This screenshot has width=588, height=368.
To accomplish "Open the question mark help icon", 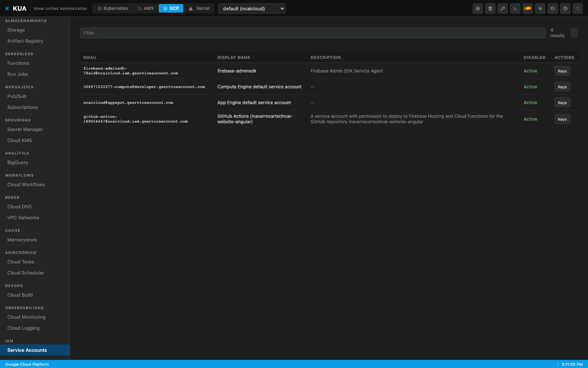I will (x=565, y=8).
